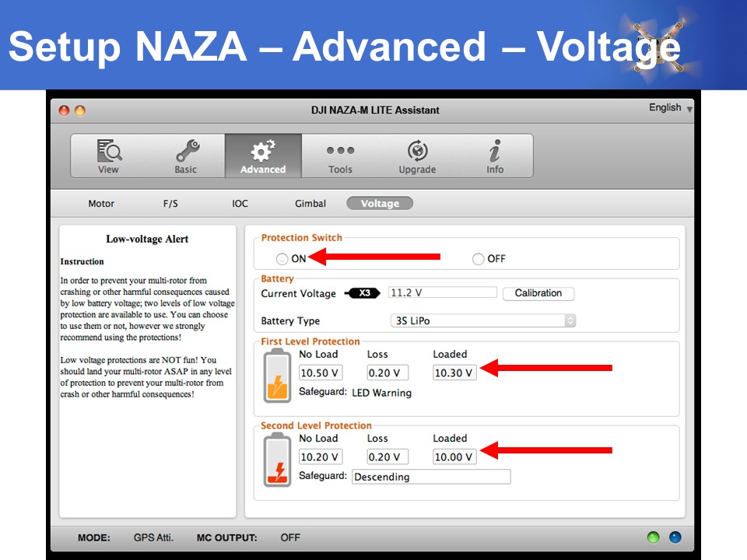Edit Second Level Loss voltage field
Image resolution: width=747 pixels, height=560 pixels.
(388, 457)
